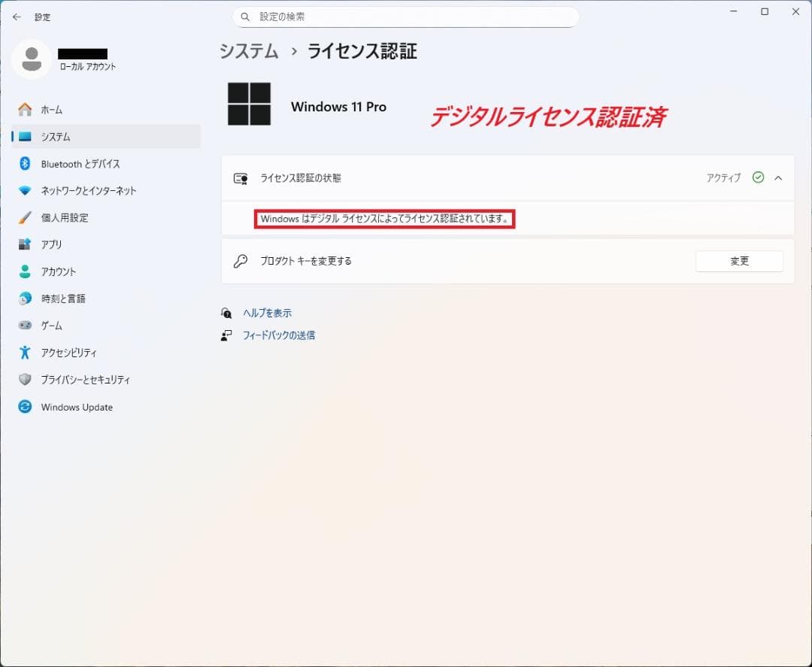Select システム in the sidebar
812x667 pixels.
[x=106, y=137]
